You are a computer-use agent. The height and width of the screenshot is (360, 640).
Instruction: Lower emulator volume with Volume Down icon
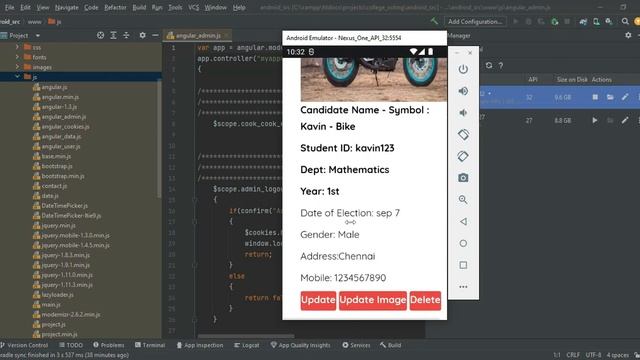(463, 113)
